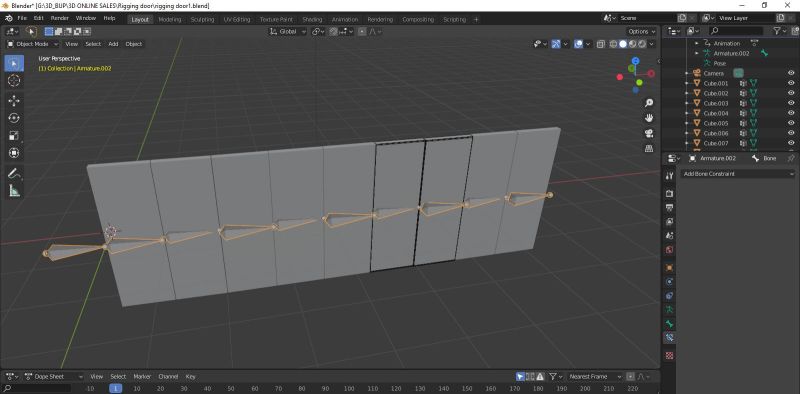Open the View Layer properties tab
800x394 pixels.
pyautogui.click(x=669, y=221)
